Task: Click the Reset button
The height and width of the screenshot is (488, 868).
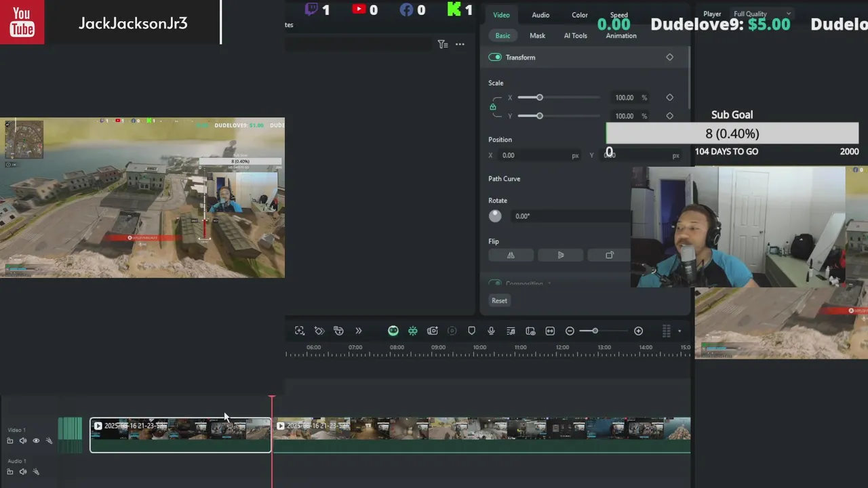Action: point(499,300)
